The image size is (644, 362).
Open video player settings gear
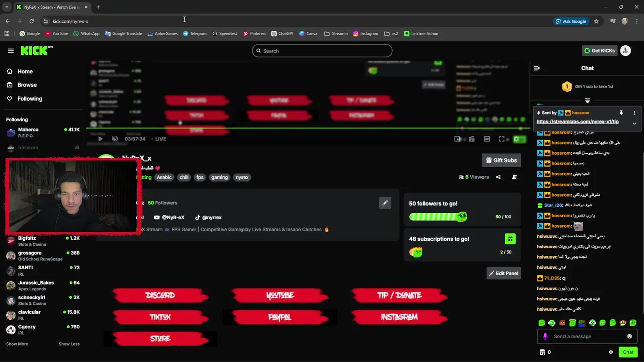click(516, 139)
